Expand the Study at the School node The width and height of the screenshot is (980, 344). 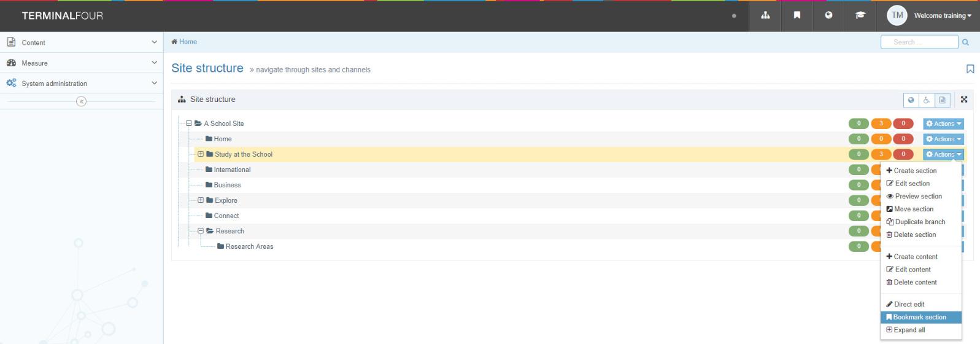click(x=201, y=154)
